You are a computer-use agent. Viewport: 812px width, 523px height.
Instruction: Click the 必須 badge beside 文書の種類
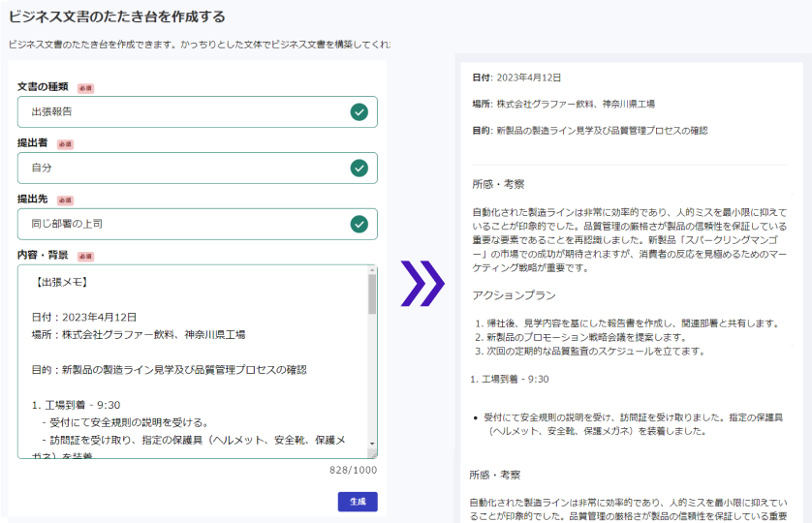pyautogui.click(x=86, y=88)
